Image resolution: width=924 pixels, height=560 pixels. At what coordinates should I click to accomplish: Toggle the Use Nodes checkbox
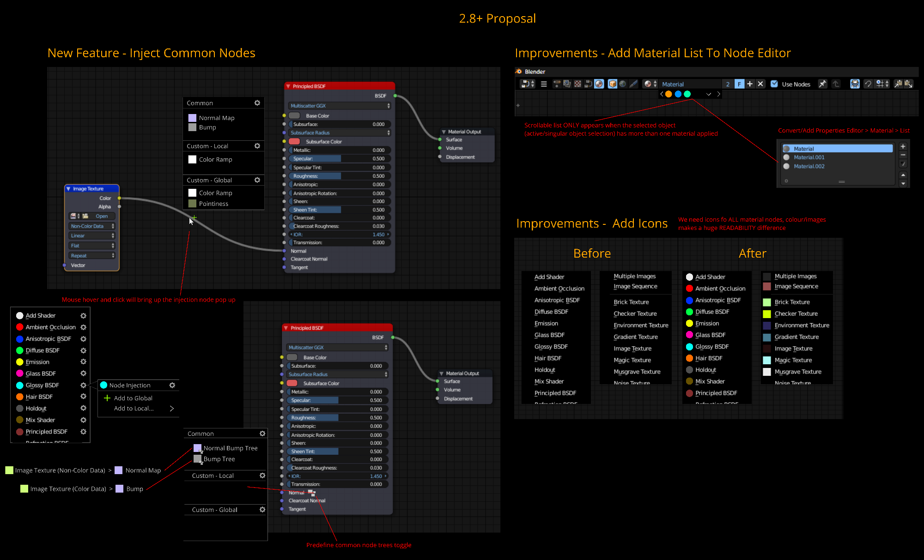774,84
